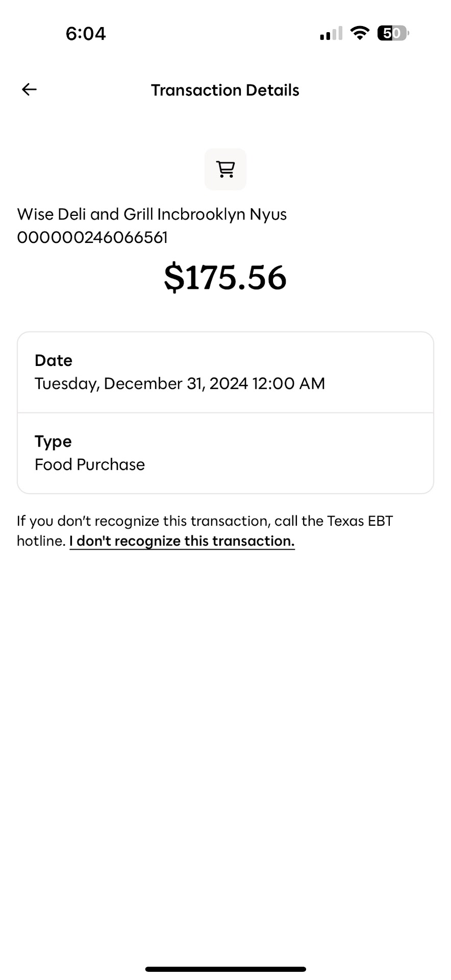Image resolution: width=451 pixels, height=980 pixels.
Task: Tap the battery level indicator
Action: pos(393,34)
